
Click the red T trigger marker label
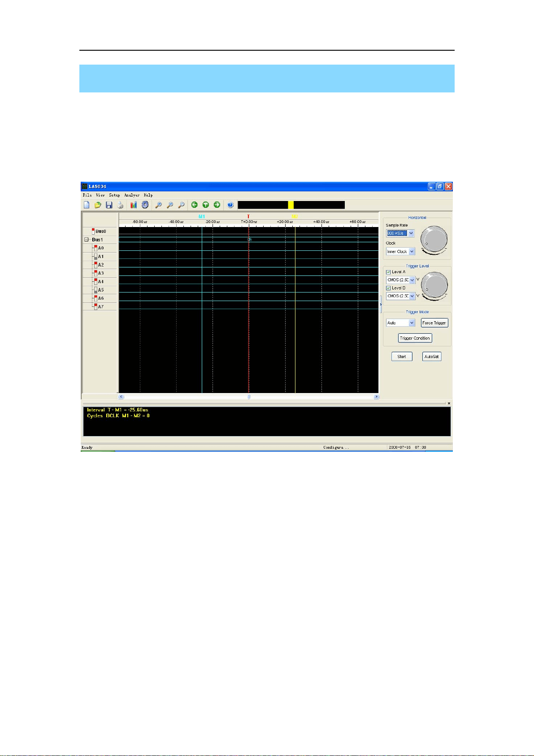tap(248, 217)
